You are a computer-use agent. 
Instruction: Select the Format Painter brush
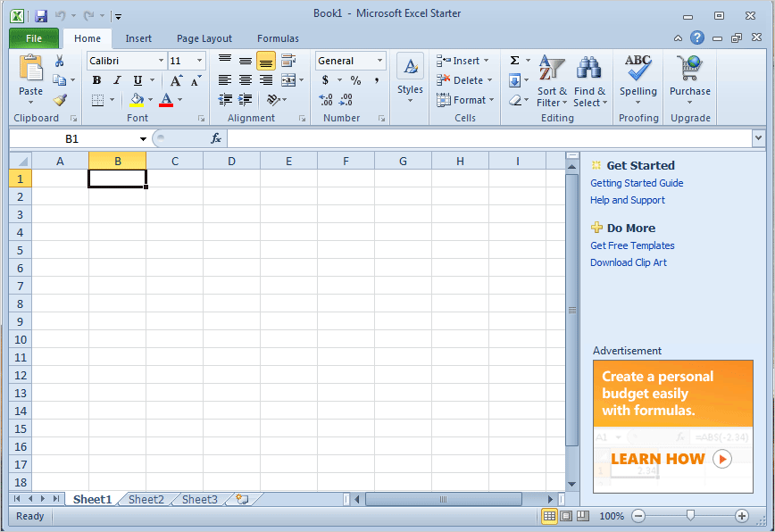60,100
